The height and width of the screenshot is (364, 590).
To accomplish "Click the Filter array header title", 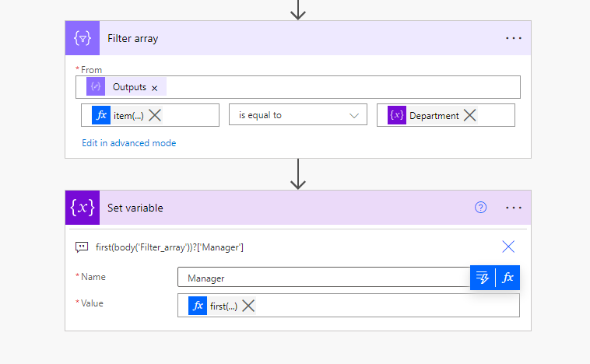I will click(133, 38).
